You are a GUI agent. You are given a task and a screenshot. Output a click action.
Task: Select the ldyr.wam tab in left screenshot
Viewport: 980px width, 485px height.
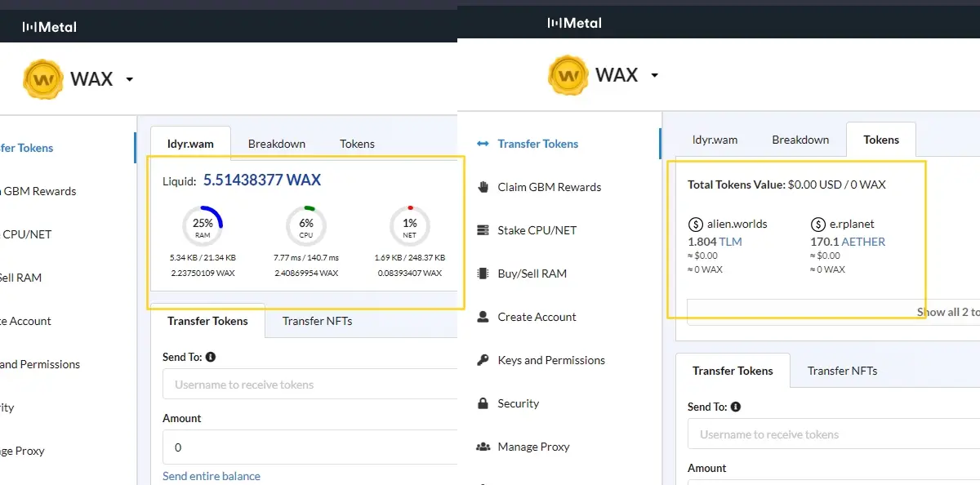click(190, 144)
